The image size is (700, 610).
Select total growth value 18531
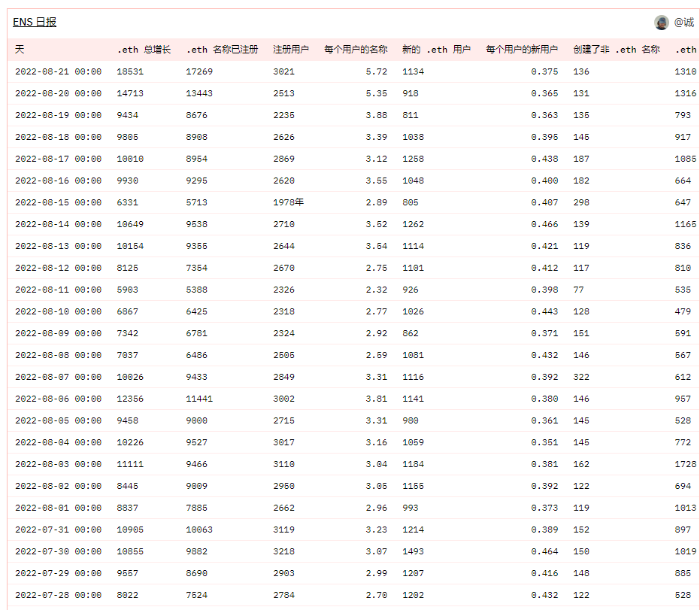tap(130, 71)
